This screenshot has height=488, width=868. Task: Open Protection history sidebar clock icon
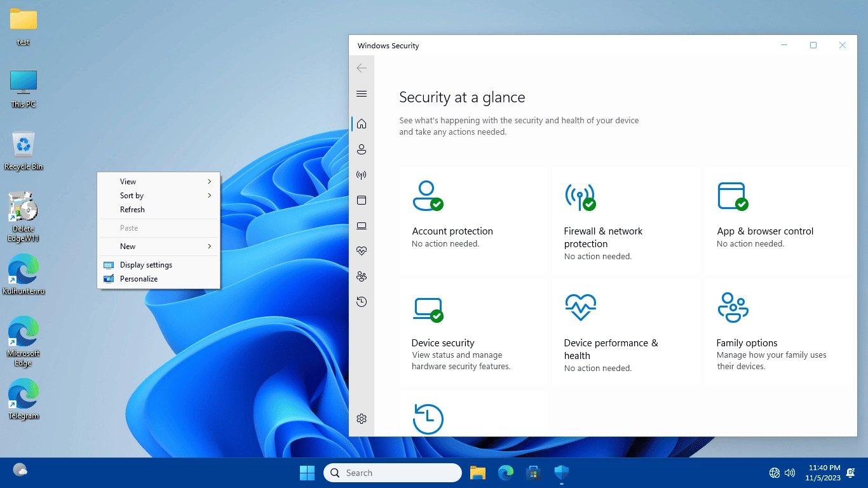coord(362,302)
